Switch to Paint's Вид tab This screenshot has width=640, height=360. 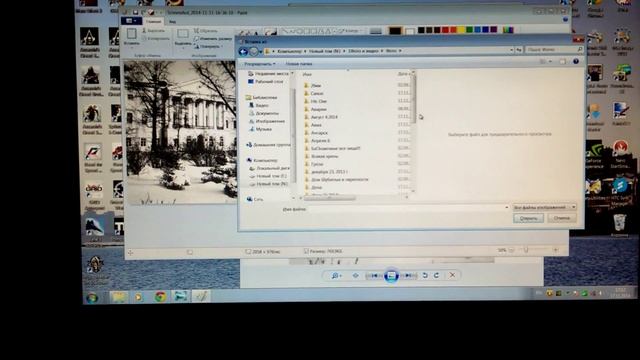coord(172,22)
